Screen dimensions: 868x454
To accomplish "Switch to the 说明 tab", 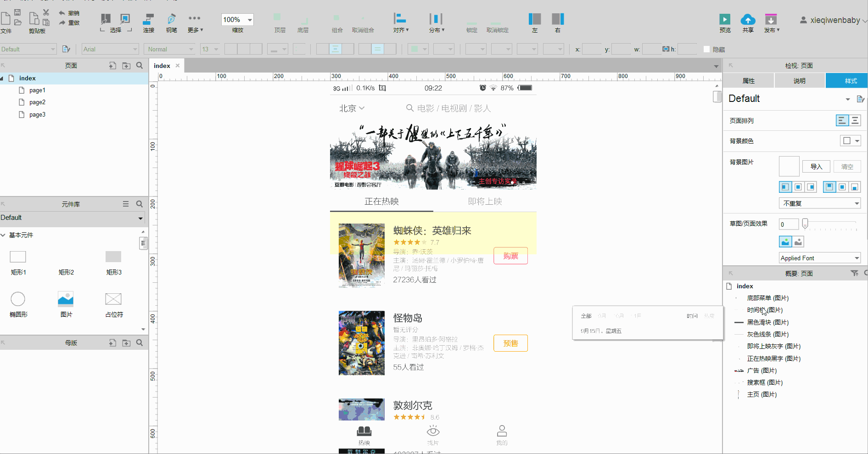I will point(800,81).
